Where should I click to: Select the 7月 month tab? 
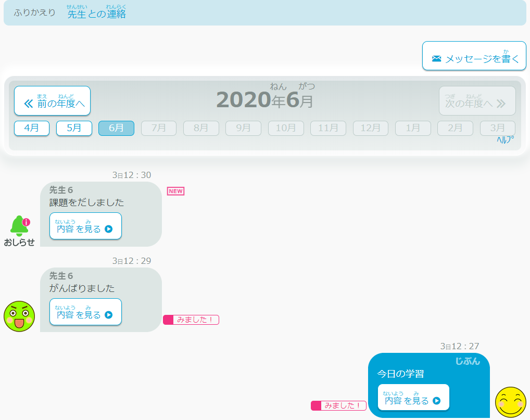pos(159,128)
